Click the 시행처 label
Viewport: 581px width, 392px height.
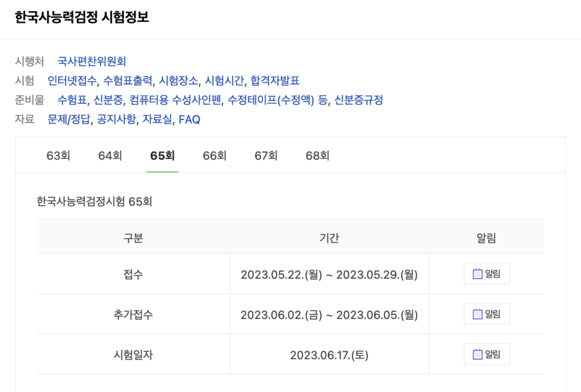pos(29,61)
